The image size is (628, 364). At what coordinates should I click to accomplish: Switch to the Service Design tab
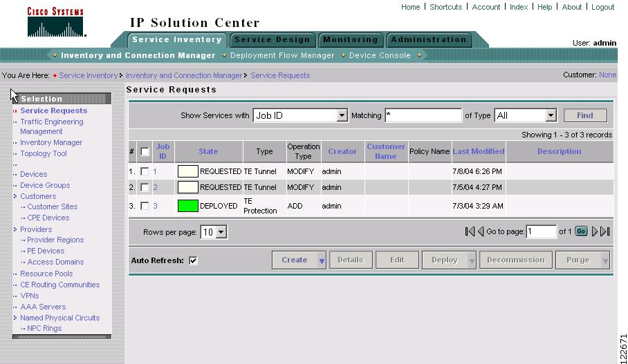pyautogui.click(x=273, y=39)
